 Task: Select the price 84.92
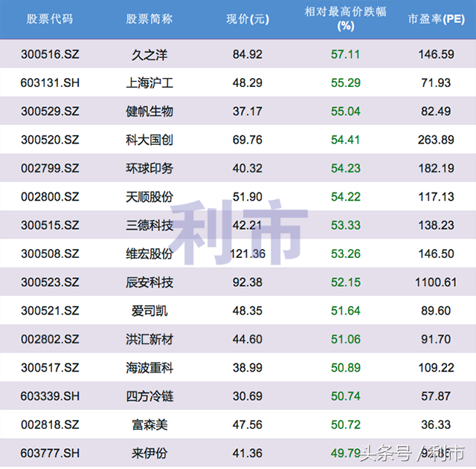[x=248, y=54]
